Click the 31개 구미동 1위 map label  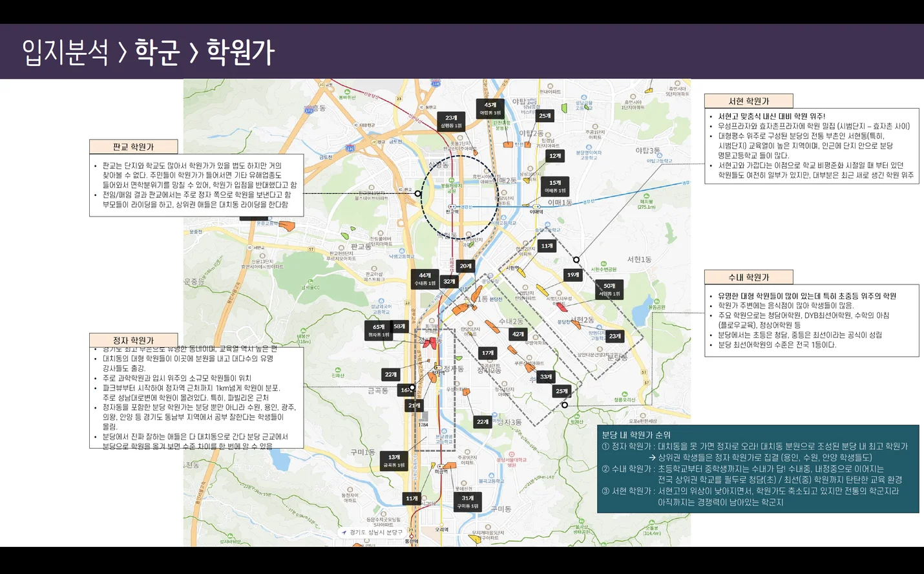pyautogui.click(x=468, y=502)
